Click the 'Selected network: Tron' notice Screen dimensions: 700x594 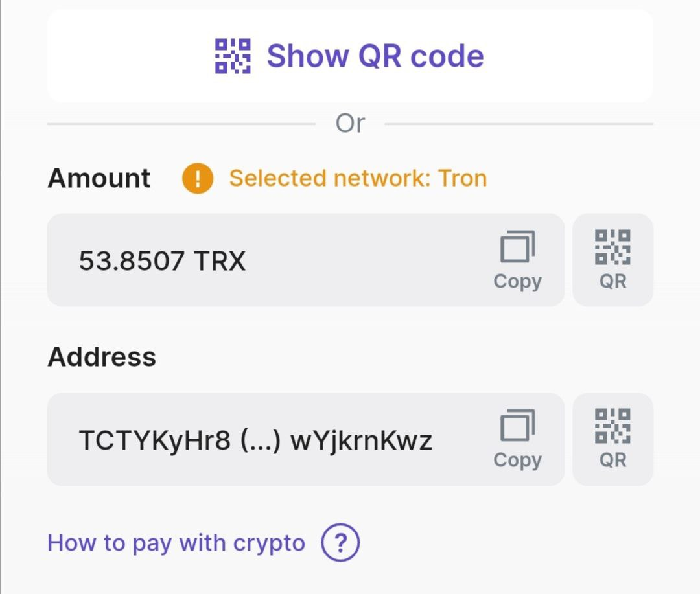pyautogui.click(x=358, y=178)
